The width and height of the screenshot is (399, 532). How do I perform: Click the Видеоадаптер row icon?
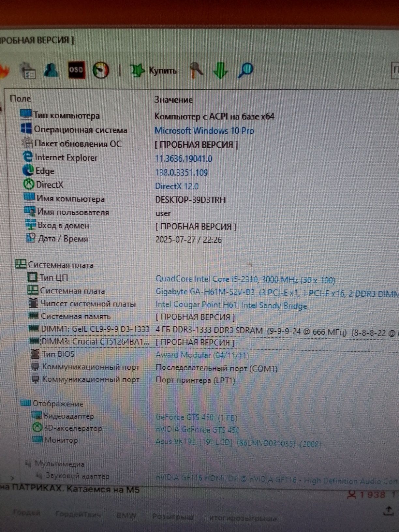click(x=37, y=416)
